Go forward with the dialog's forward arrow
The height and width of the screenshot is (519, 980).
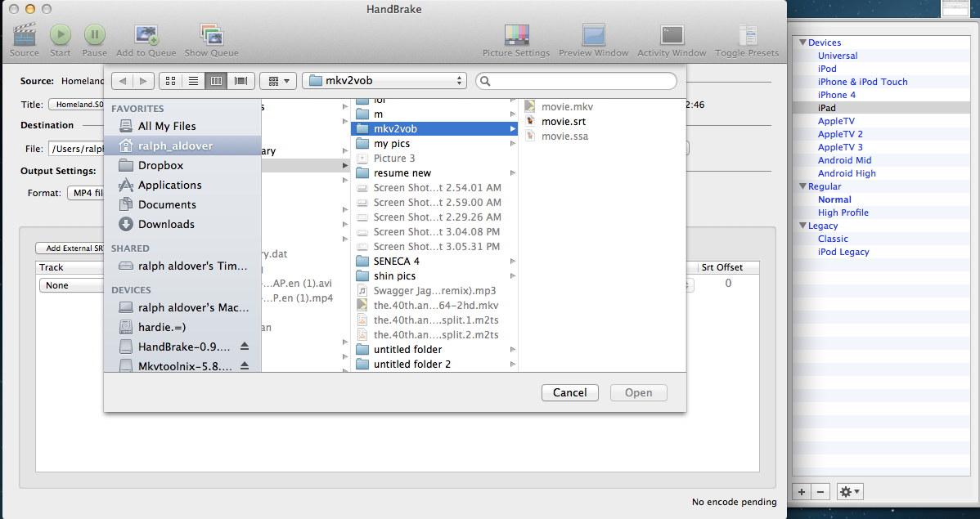click(143, 81)
